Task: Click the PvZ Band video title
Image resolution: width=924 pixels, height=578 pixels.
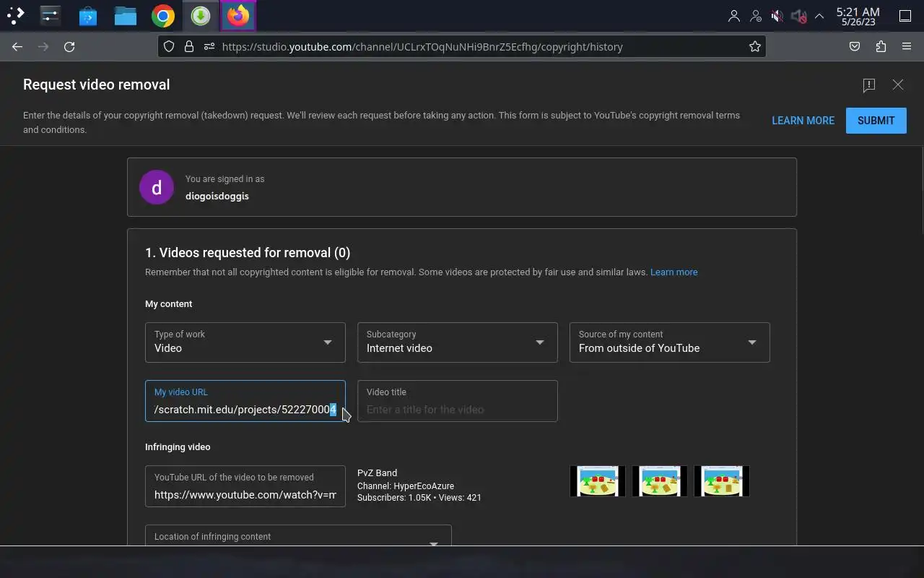Action: click(377, 473)
